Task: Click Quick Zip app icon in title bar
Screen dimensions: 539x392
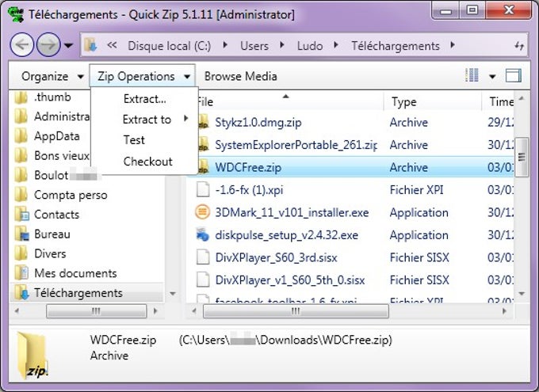Action: point(16,14)
